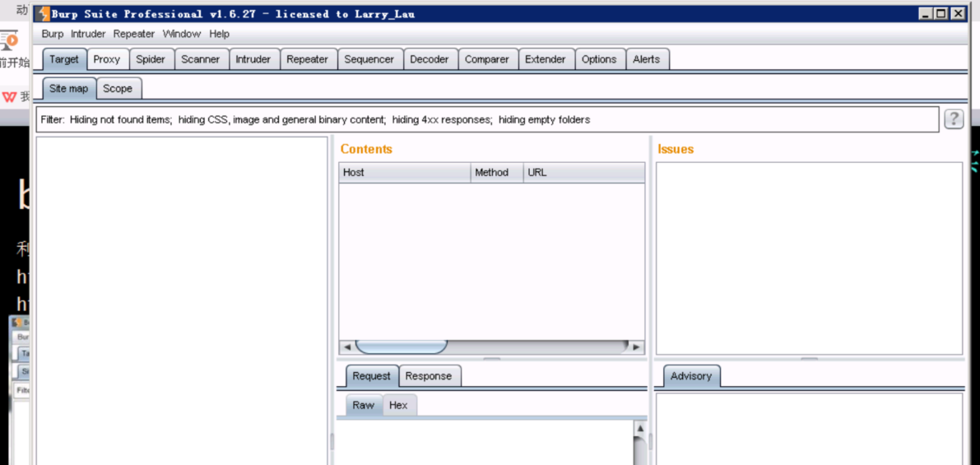980x465 pixels.
Task: Open the Repeater menu in the menu bar
Action: tap(134, 34)
